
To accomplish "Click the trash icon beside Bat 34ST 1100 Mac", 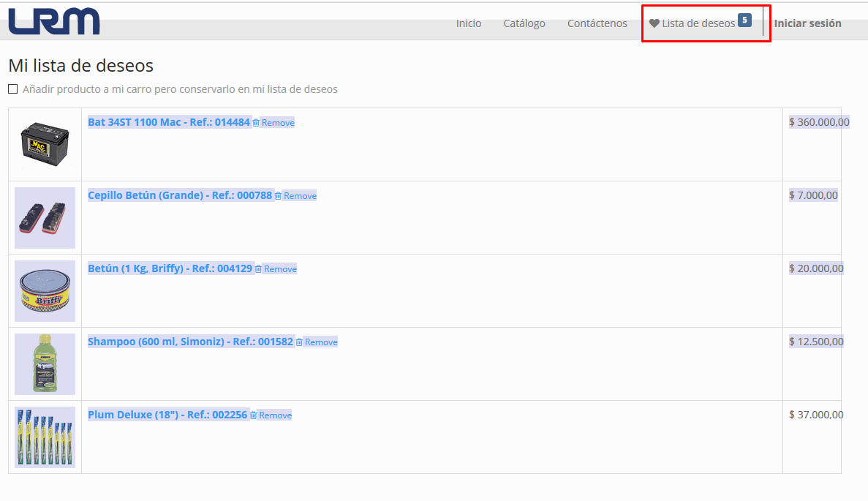I will [257, 122].
